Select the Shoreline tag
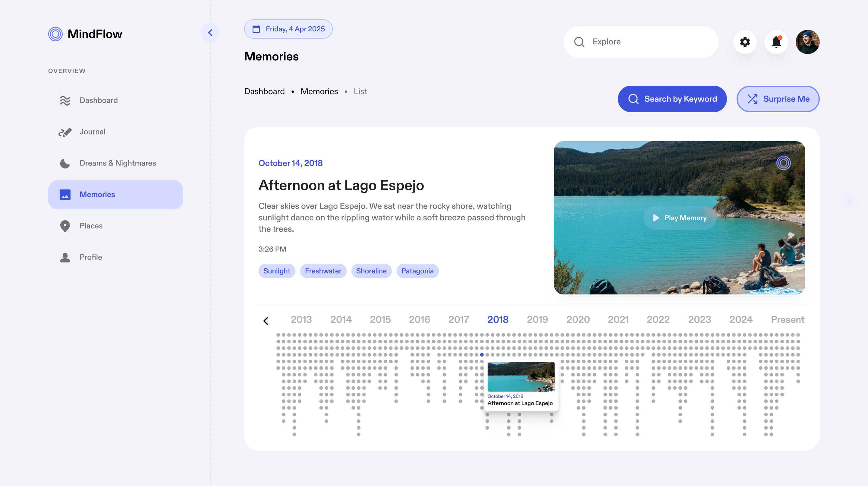This screenshot has width=868, height=486. pos(371,271)
